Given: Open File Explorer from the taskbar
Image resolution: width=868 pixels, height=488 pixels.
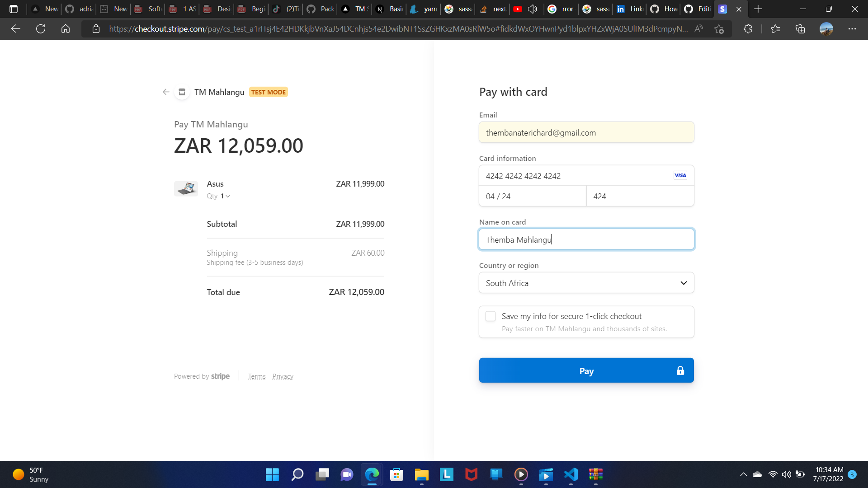Looking at the screenshot, I should click(x=421, y=475).
